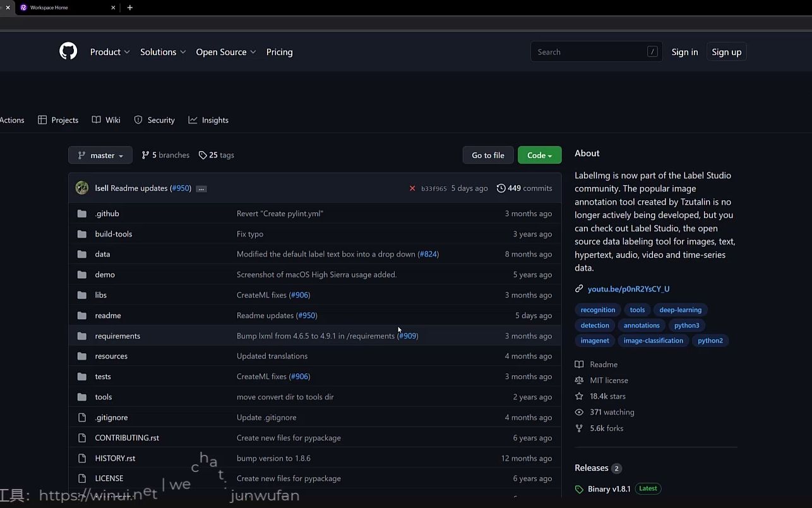Open the build-tools folder

coord(114,234)
